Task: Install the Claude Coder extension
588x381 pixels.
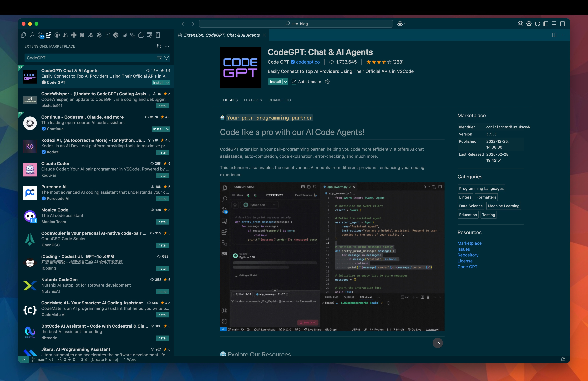Action: coord(162,175)
